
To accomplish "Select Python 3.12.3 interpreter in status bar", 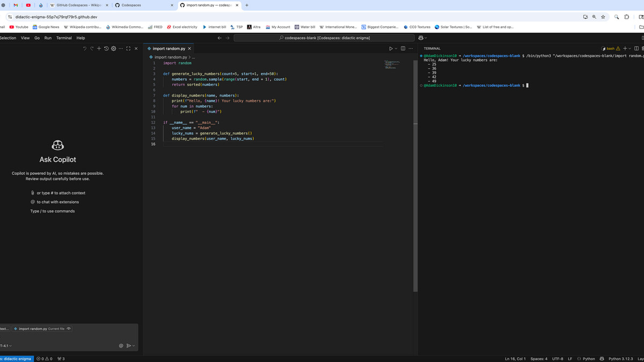I will 621,359.
